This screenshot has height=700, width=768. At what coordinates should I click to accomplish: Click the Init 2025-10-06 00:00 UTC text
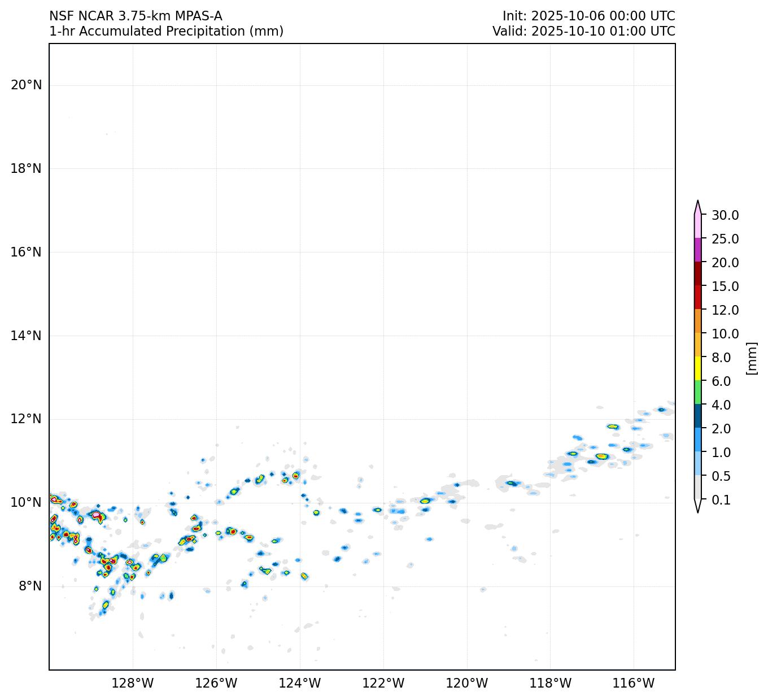click(x=588, y=16)
